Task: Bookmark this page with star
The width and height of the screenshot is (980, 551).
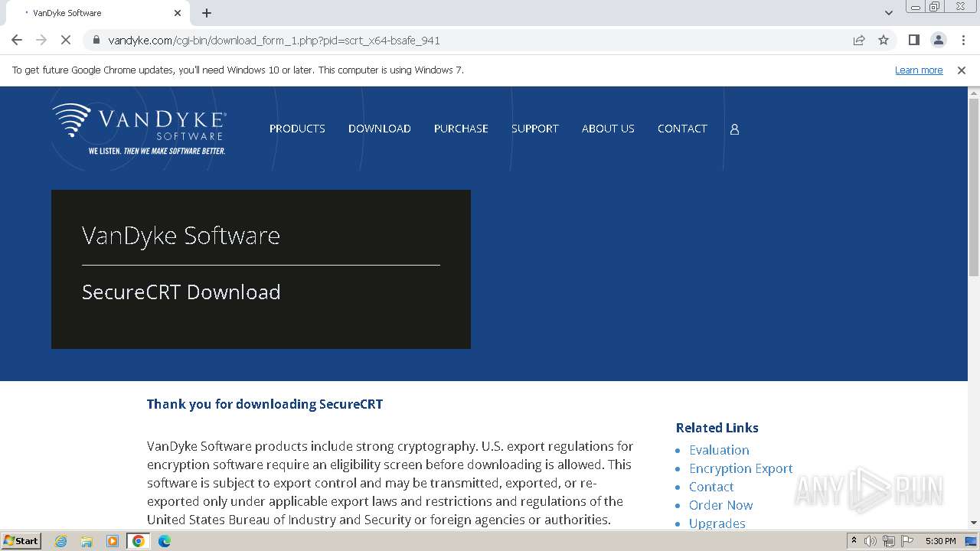Action: (x=884, y=40)
